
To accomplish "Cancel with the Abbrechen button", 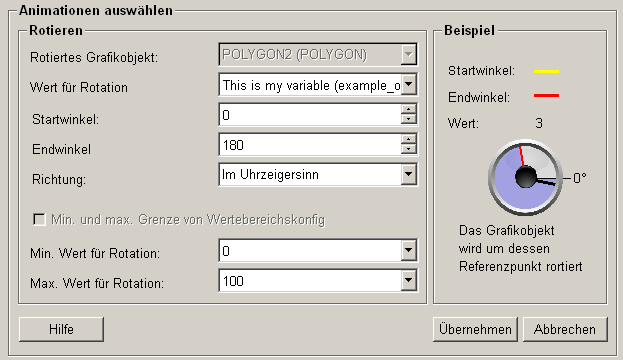I will click(565, 329).
